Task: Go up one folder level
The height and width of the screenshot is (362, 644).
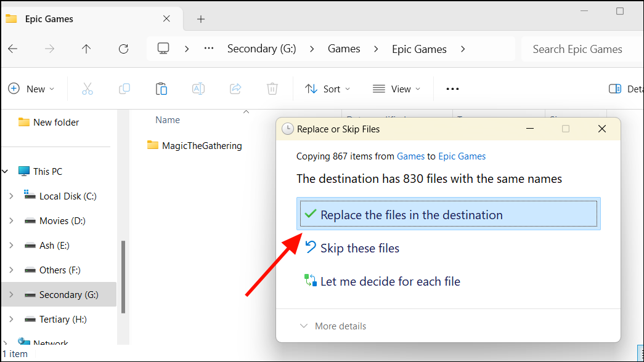Action: click(86, 49)
